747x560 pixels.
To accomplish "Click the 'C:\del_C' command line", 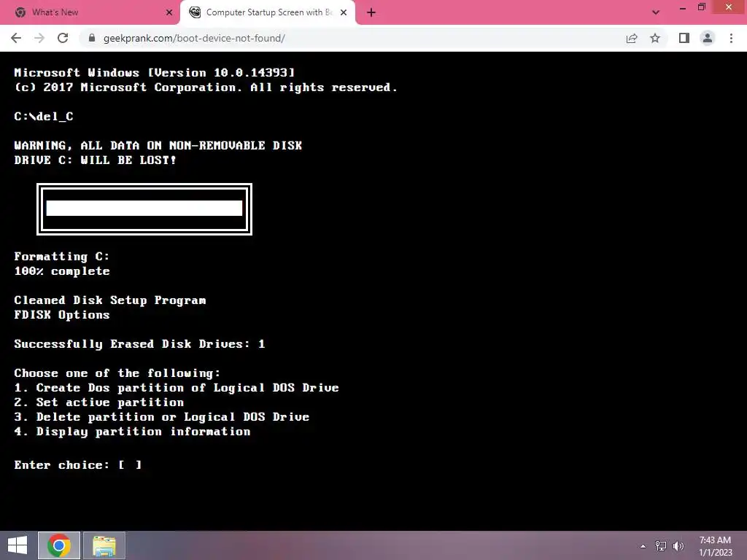I will [x=43, y=116].
